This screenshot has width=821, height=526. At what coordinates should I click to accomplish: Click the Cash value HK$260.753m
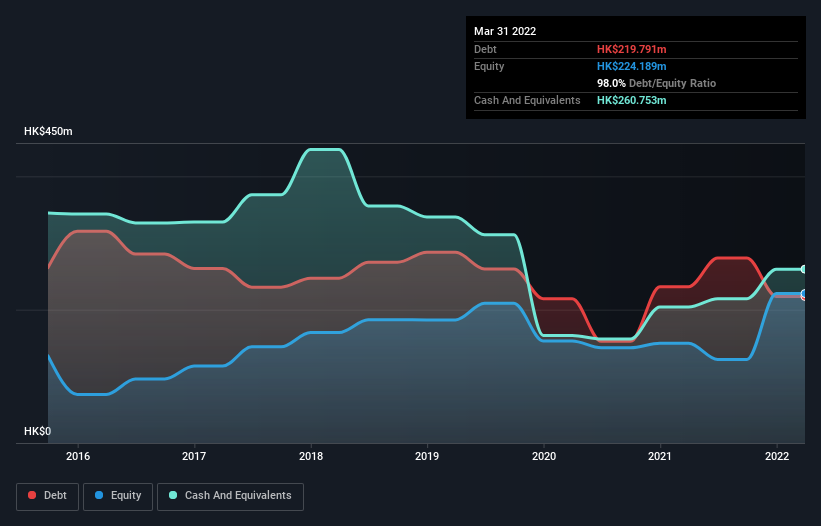coord(631,100)
